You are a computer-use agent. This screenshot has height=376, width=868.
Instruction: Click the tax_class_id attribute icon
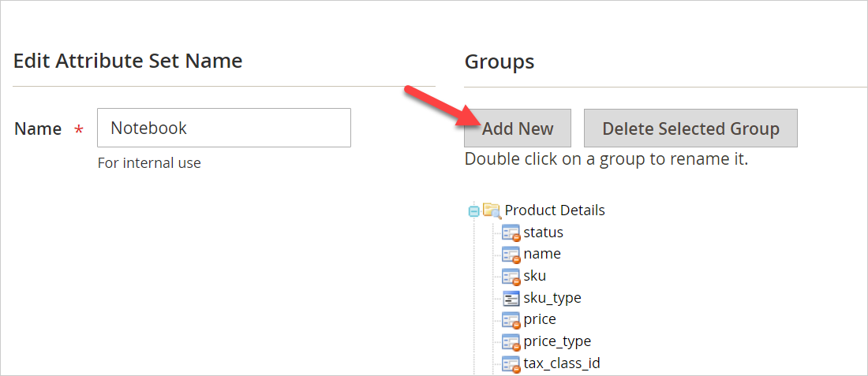click(511, 363)
